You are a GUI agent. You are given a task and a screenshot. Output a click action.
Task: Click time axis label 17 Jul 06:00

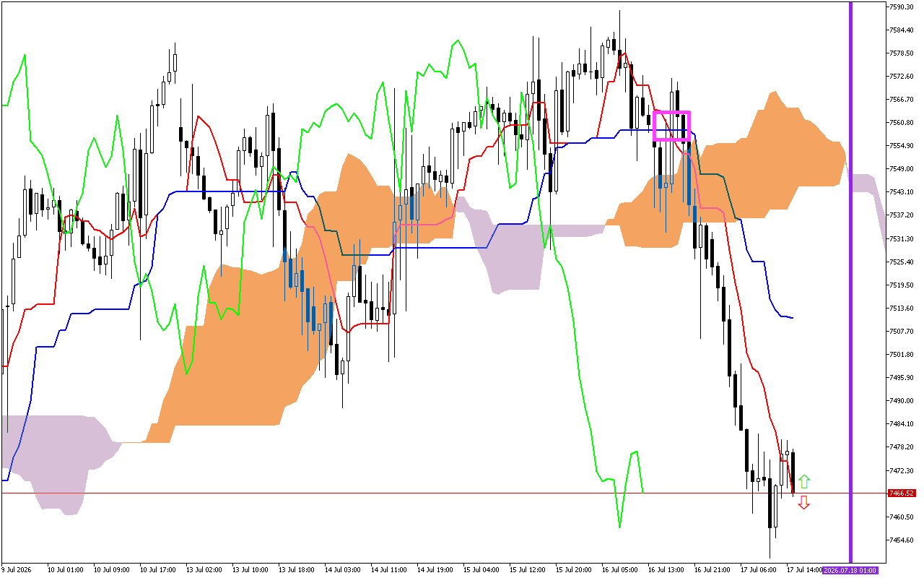click(x=758, y=570)
